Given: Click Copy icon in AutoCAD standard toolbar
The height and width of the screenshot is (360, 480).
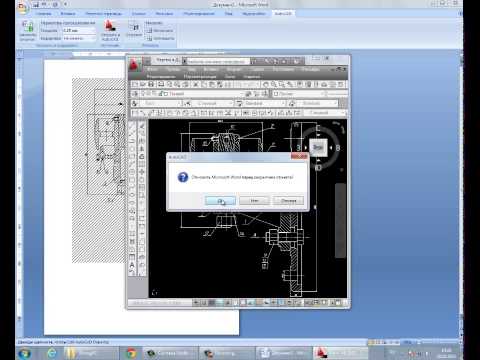Looking at the screenshot, I should coord(203,84).
